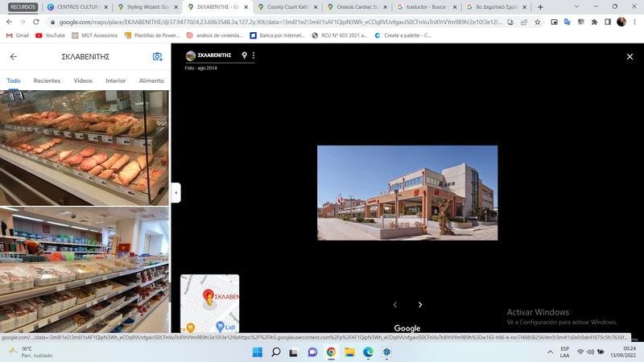Click the Google logo at bottom
This screenshot has width=644, height=362.
[x=407, y=328]
